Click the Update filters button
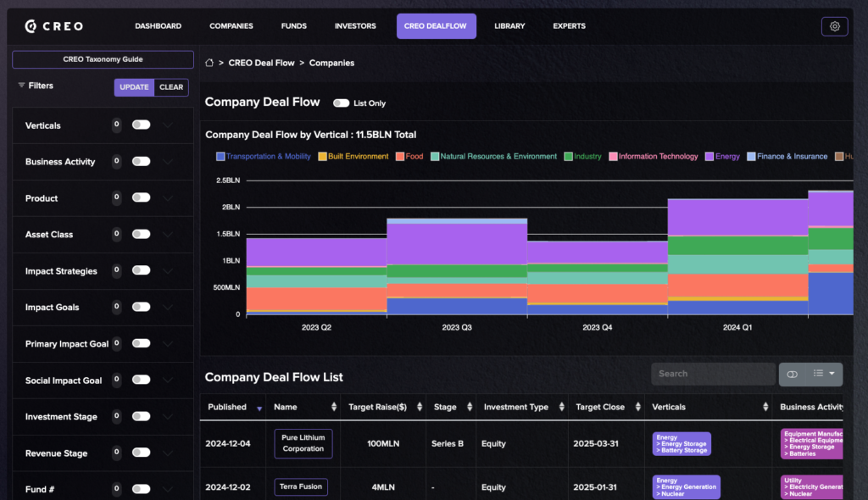 pos(134,87)
